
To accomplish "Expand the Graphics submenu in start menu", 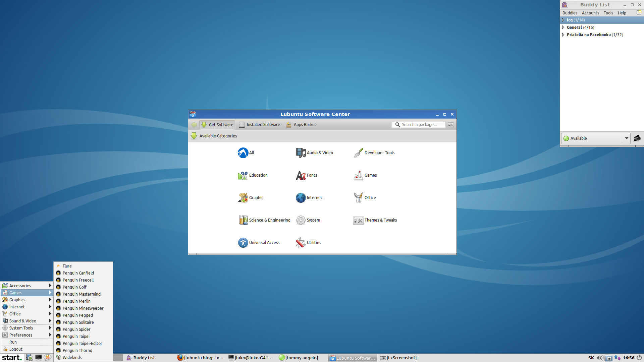I will click(x=27, y=300).
